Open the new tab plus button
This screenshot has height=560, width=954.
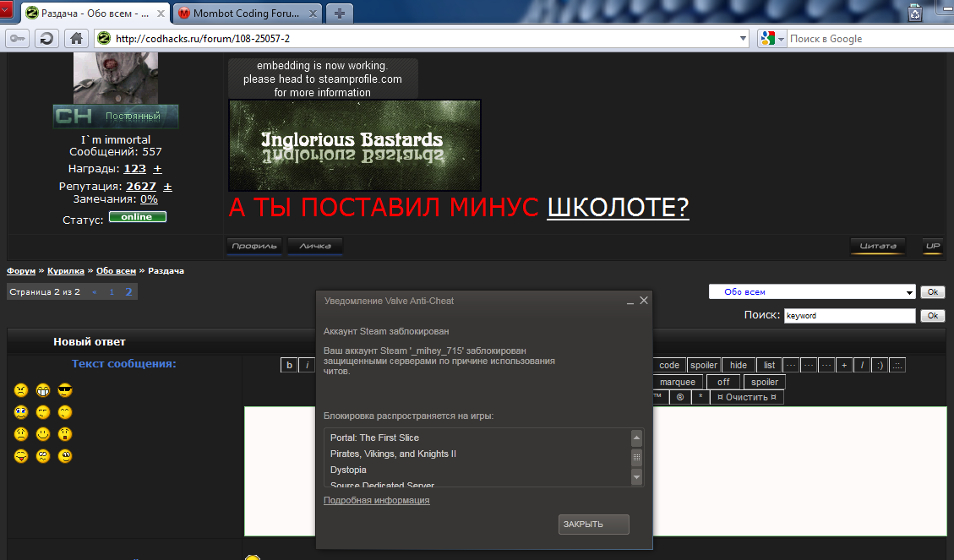pos(340,14)
